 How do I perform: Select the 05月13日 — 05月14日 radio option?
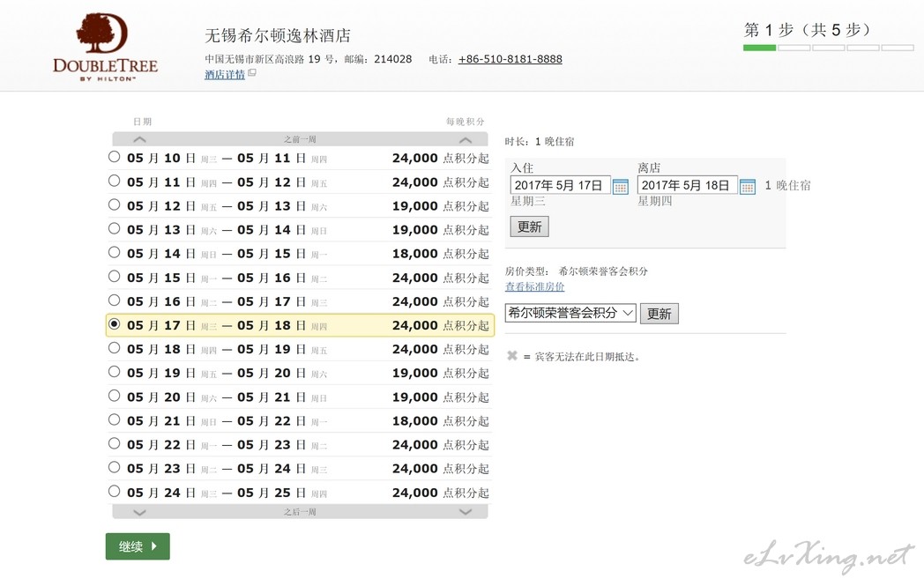pyautogui.click(x=115, y=228)
